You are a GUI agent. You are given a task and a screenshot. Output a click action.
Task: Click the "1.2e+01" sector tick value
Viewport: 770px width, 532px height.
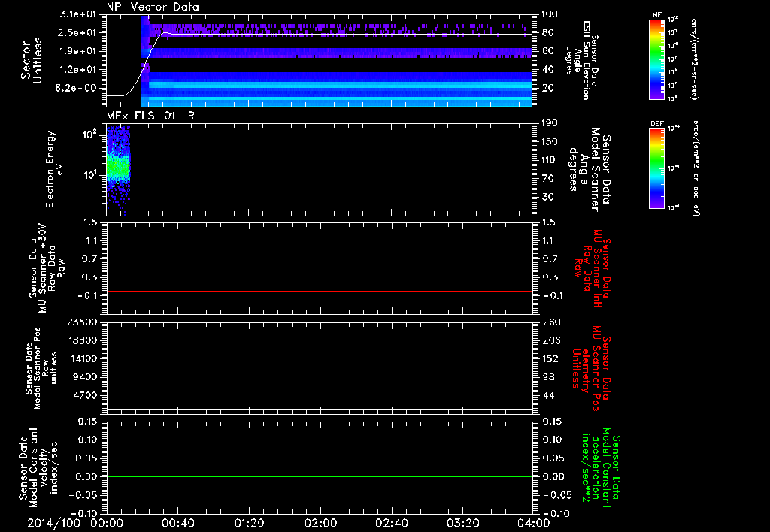[78, 70]
